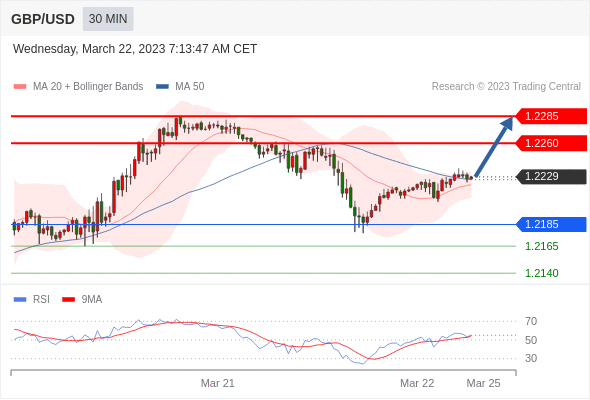
Task: Click the Mar 25 date axis label
Action: [x=483, y=383]
